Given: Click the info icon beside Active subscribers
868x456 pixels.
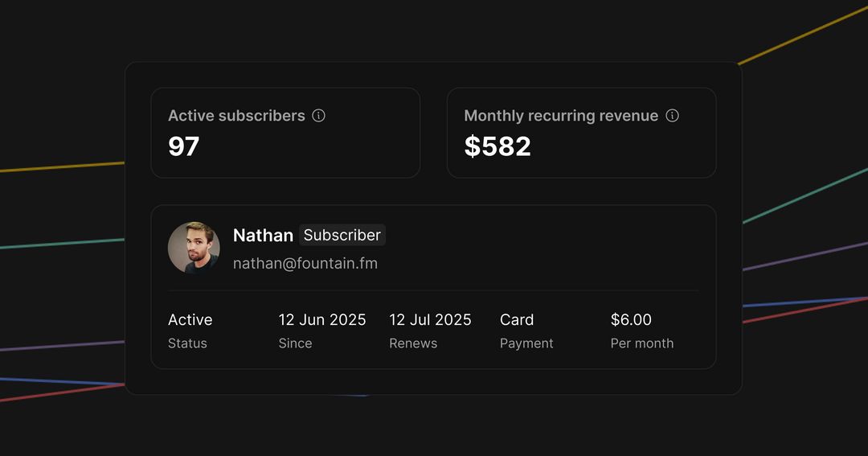Looking at the screenshot, I should pyautogui.click(x=318, y=116).
